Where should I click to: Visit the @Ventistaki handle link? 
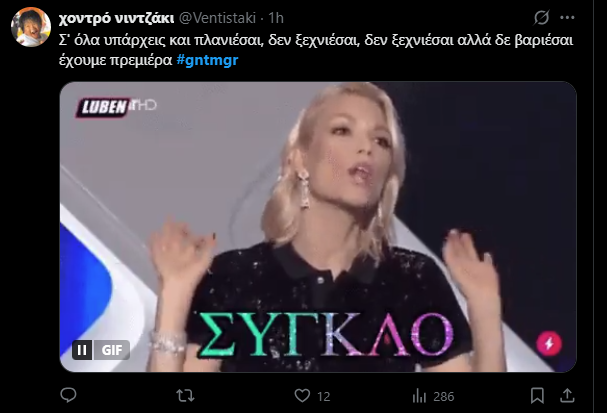click(x=217, y=18)
